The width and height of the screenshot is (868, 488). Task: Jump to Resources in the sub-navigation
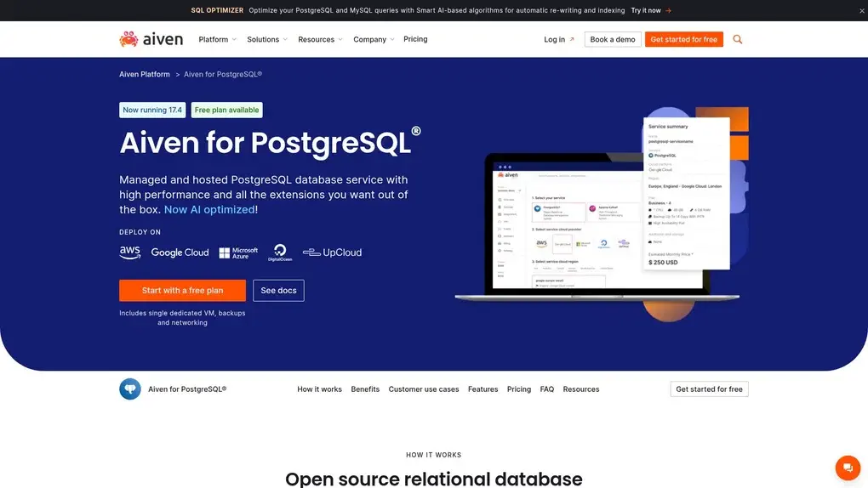[x=580, y=389]
